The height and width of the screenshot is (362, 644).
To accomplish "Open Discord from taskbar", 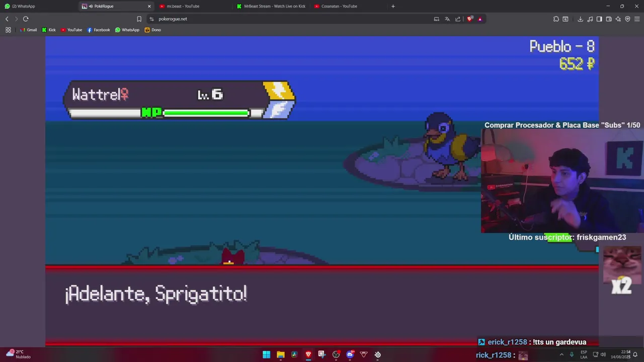I will pyautogui.click(x=350, y=354).
